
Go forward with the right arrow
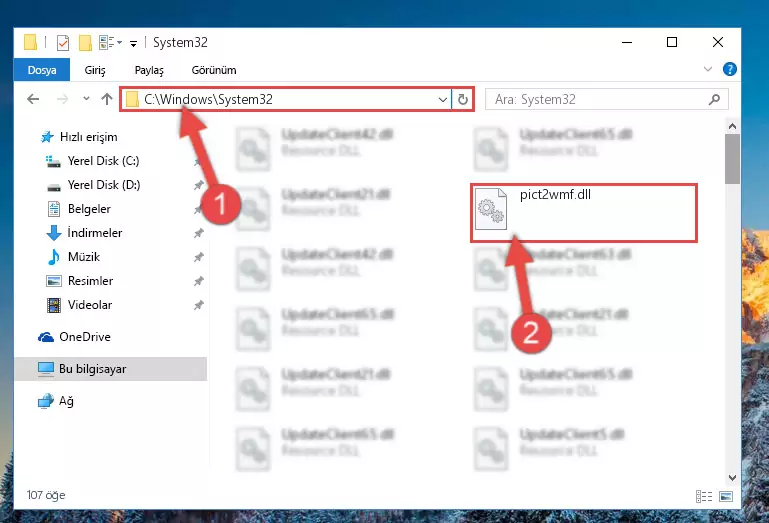tap(62, 99)
